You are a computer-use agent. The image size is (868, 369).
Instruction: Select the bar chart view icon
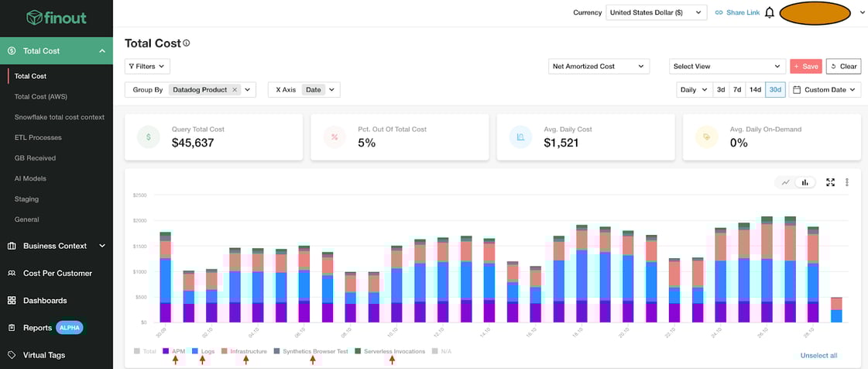tap(805, 182)
